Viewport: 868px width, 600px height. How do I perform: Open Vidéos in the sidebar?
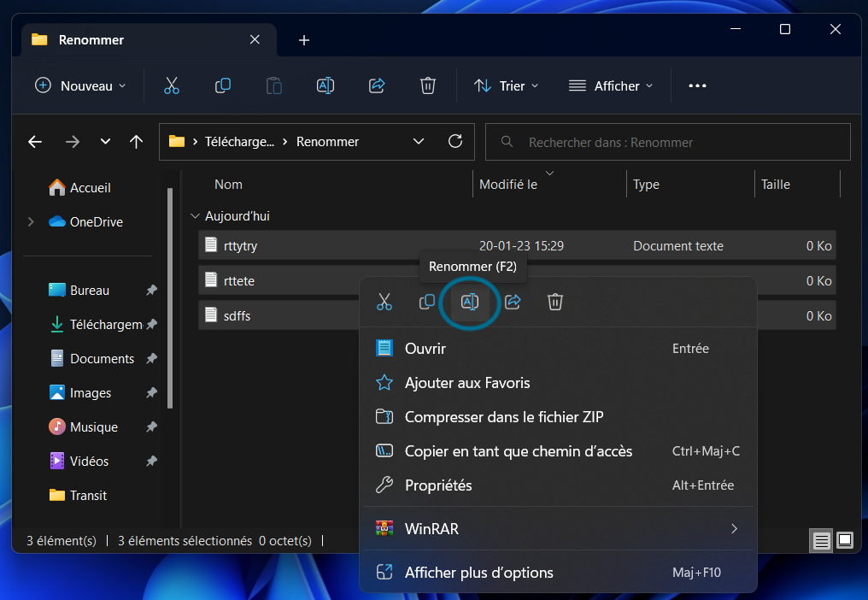(79, 461)
